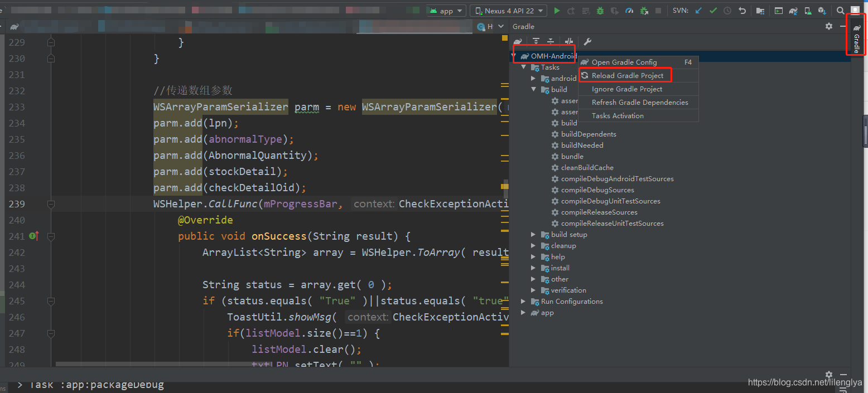This screenshot has width=868, height=393.
Task: Select cleanBuildCache Gradle task
Action: coord(587,168)
